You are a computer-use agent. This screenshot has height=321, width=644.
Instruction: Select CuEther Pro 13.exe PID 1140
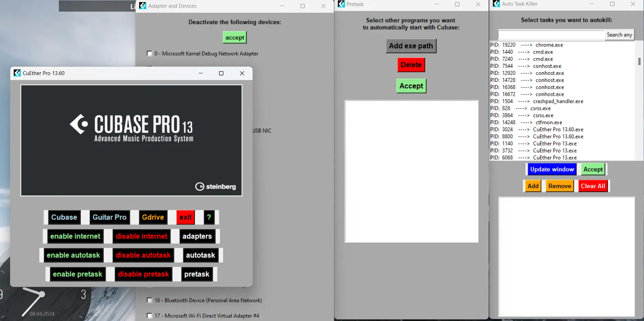click(x=562, y=143)
